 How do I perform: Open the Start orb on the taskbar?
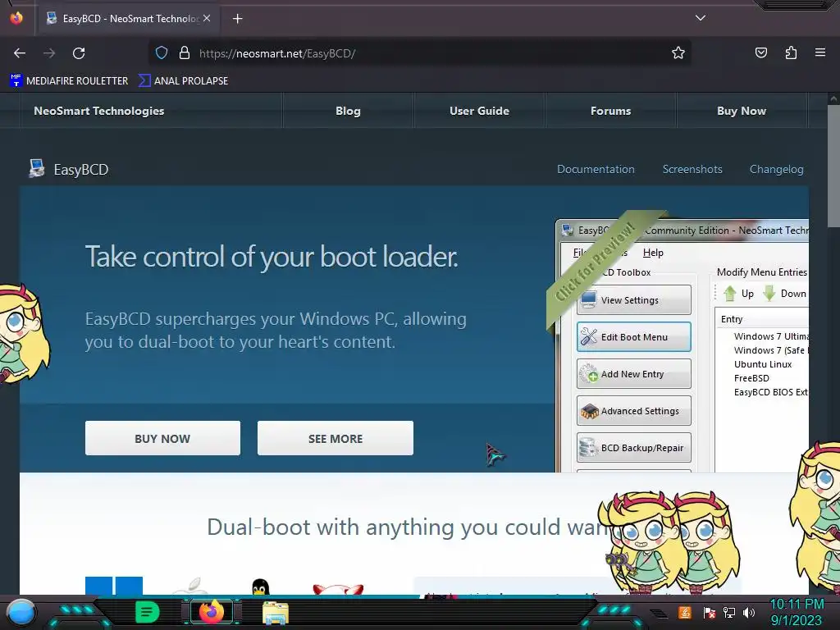[21, 612]
